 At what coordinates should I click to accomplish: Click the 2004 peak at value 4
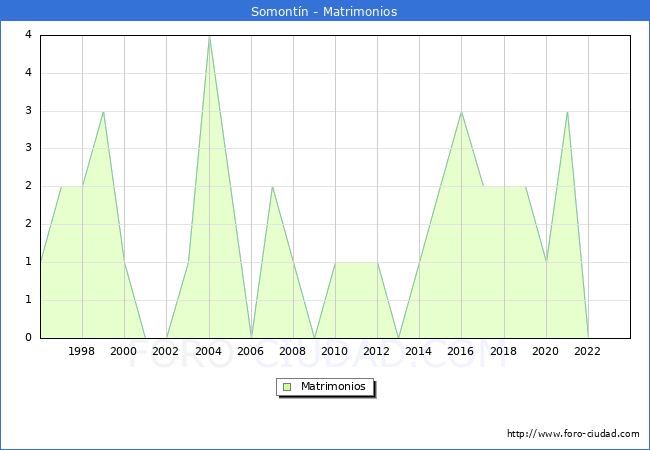pos(209,36)
